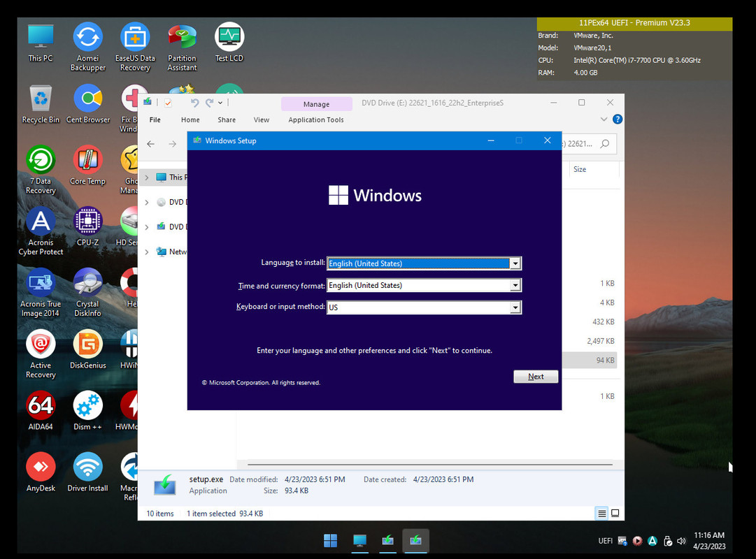Click the This PC monitor icon on taskbar
The height and width of the screenshot is (559, 756).
click(359, 541)
